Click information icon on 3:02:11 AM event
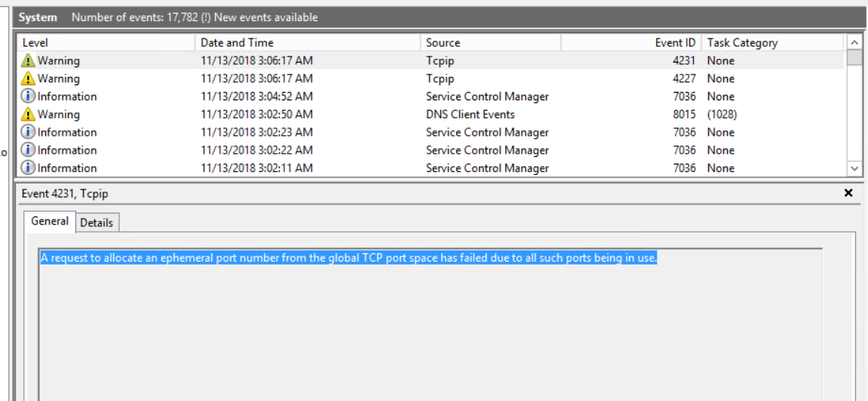The image size is (868, 401). 29,168
